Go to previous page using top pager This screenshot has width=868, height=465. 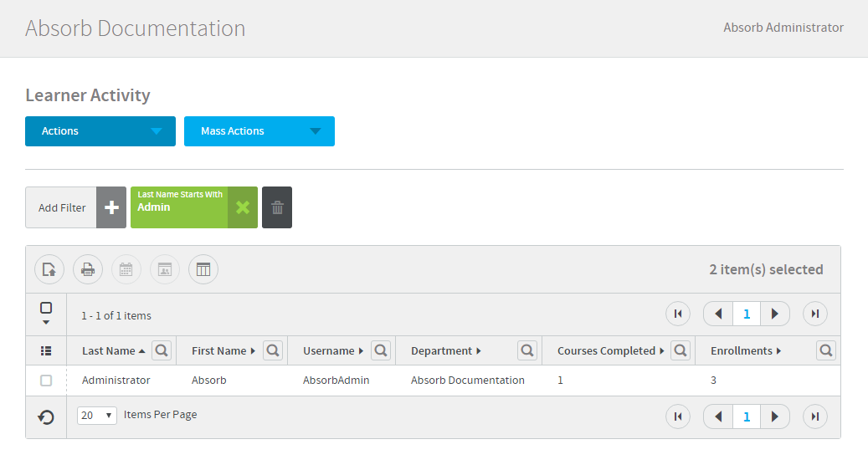point(718,314)
